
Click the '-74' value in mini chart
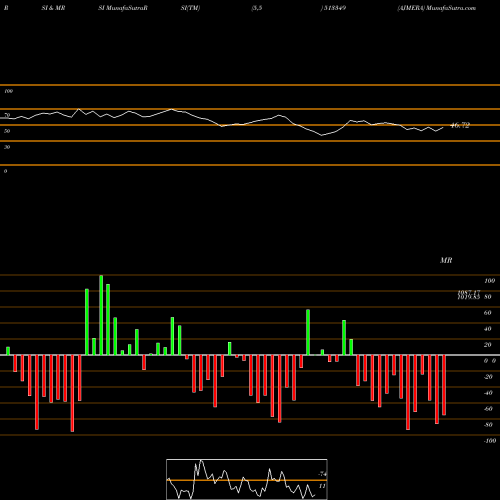[x=322, y=474]
